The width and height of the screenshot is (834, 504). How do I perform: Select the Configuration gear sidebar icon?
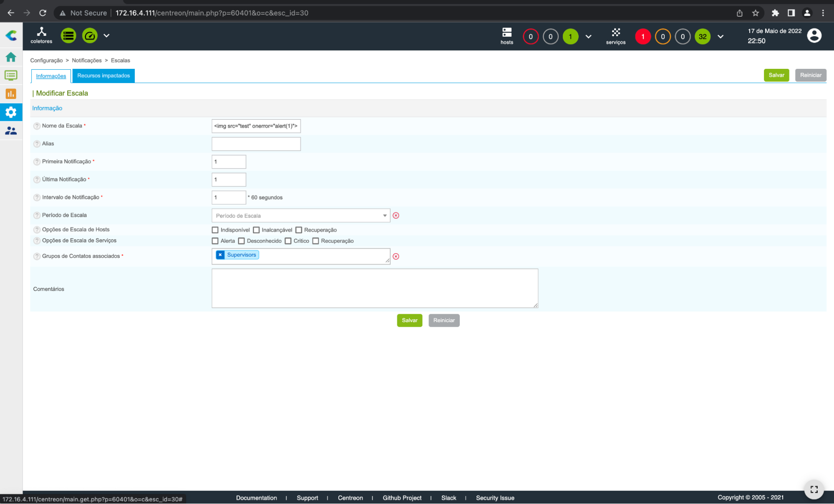[x=11, y=112]
